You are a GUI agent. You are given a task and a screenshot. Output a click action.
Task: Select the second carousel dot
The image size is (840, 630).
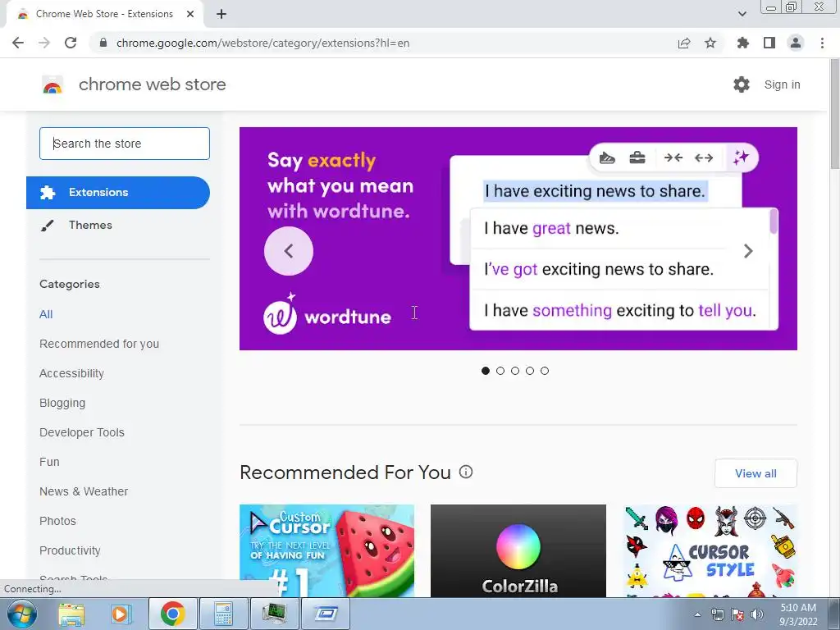[500, 371]
